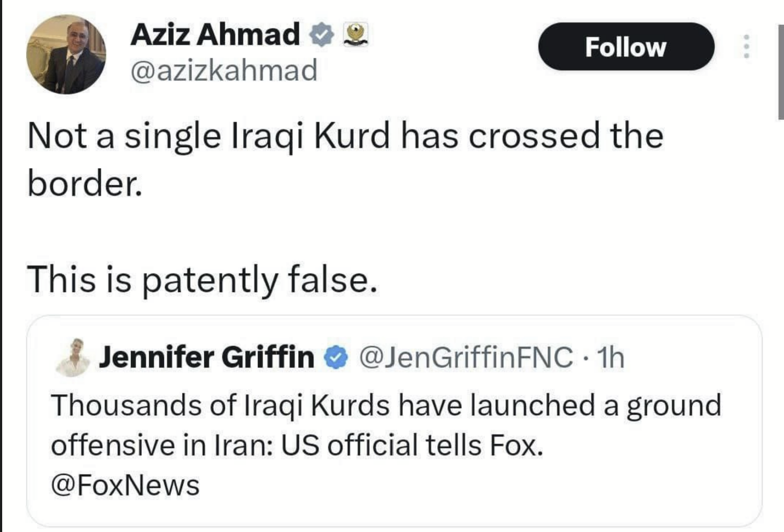The image size is (784, 532).
Task: Click the vertical scrollbar at the right edge
Action: coord(780,71)
